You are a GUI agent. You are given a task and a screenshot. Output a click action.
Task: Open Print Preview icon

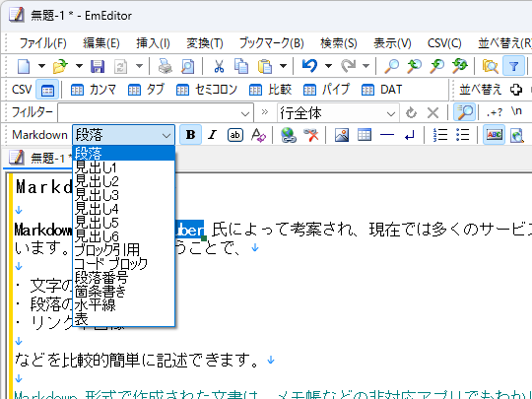[x=187, y=66]
